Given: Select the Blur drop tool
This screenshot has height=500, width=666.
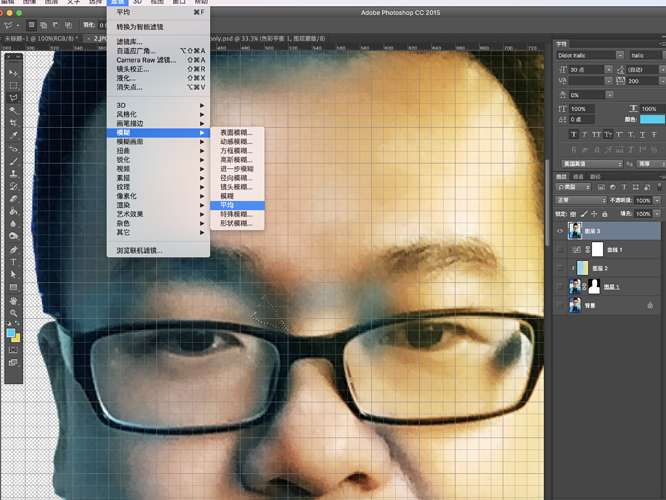Looking at the screenshot, I should [x=13, y=223].
